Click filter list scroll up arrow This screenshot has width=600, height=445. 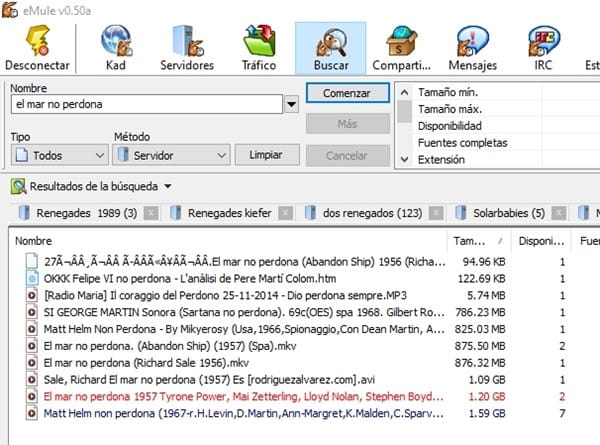tap(404, 92)
